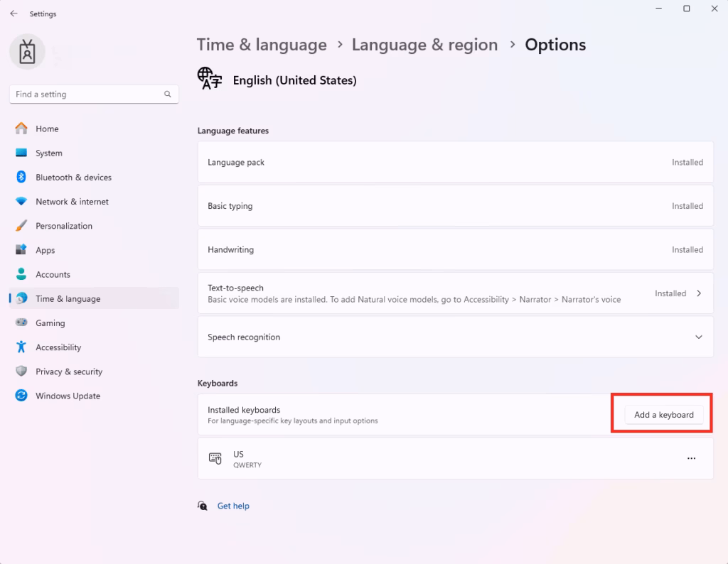Open Bluetooth & devices settings
The width and height of the screenshot is (728, 564).
coord(94,177)
